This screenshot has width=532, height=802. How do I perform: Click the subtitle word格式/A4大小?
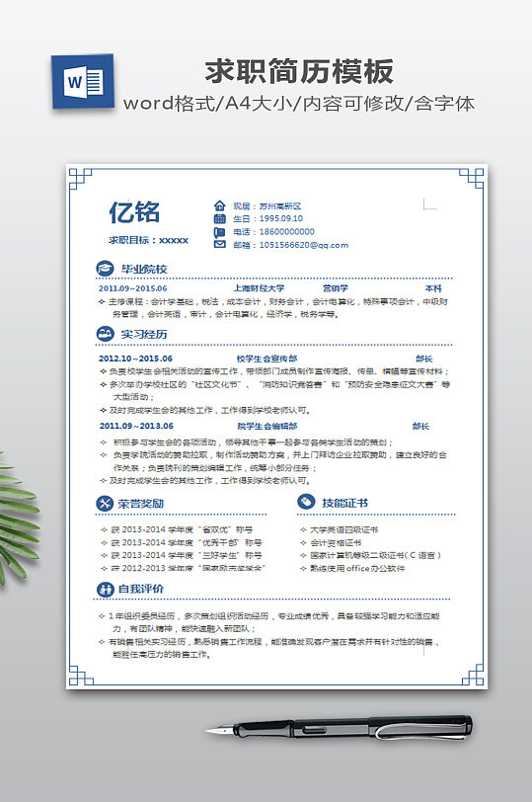tap(210, 104)
